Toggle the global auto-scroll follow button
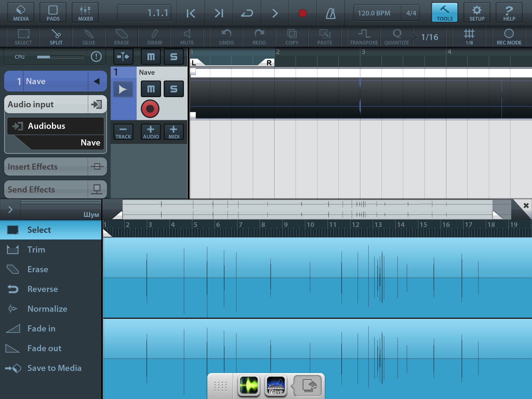 point(123,56)
